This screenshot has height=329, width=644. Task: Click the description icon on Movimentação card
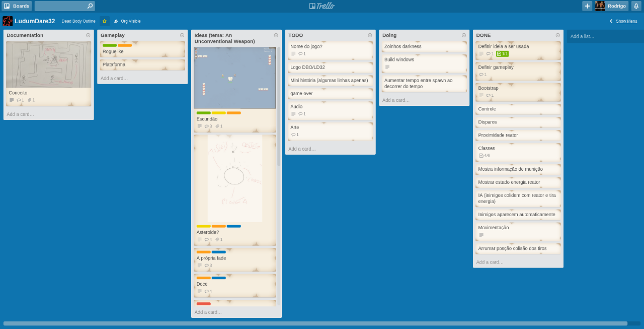pyautogui.click(x=481, y=235)
